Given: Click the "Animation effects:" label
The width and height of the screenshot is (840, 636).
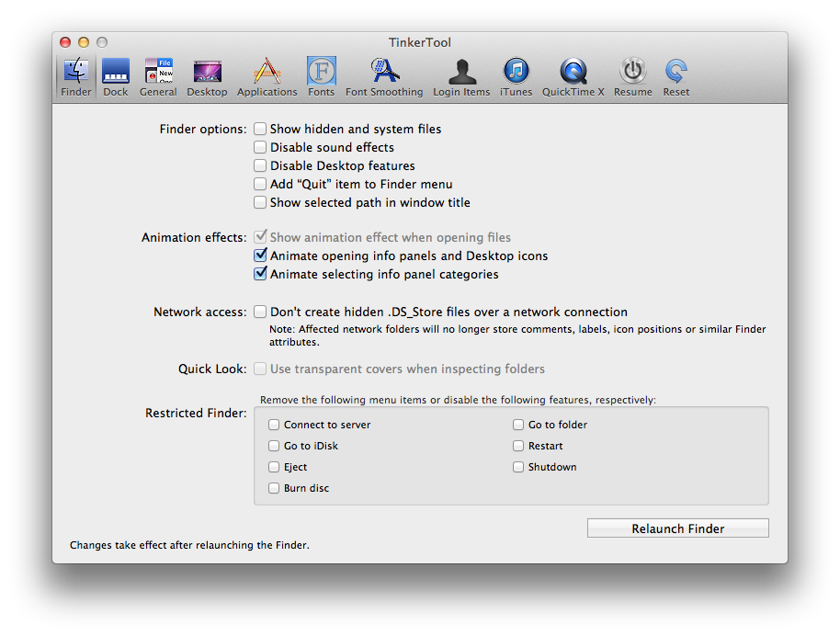Looking at the screenshot, I should click(x=194, y=237).
